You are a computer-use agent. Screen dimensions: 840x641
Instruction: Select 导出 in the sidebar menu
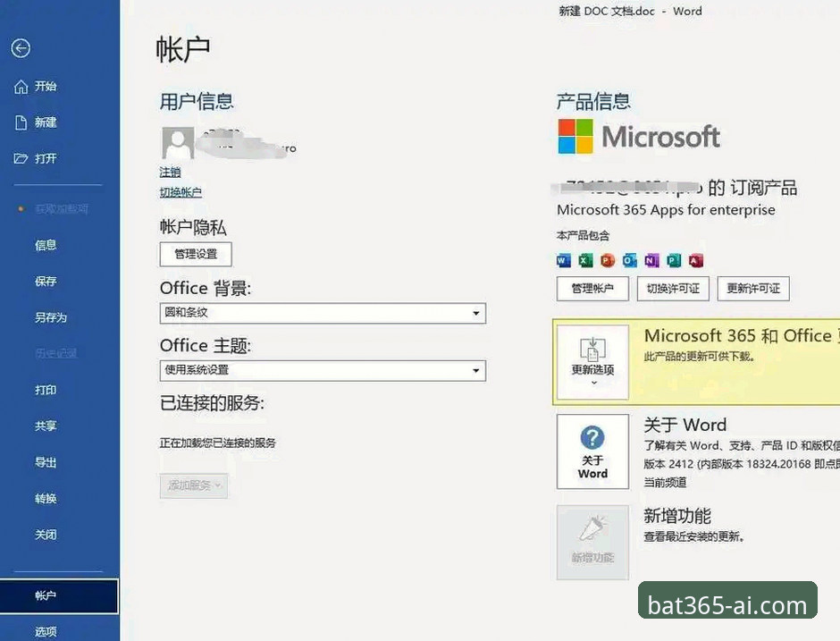pos(46,462)
